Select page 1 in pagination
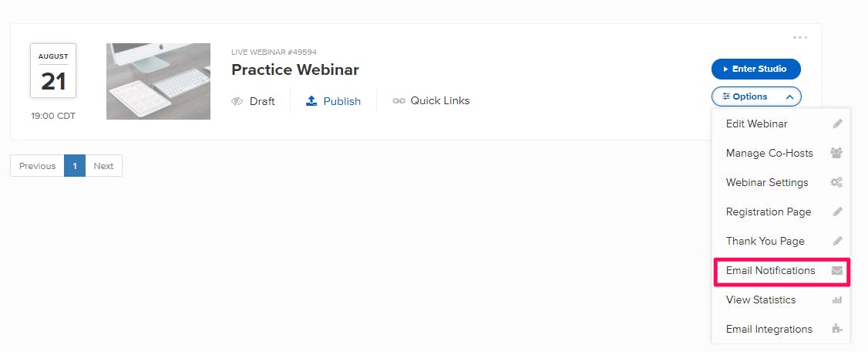Viewport: 868px width, 352px height. (75, 166)
